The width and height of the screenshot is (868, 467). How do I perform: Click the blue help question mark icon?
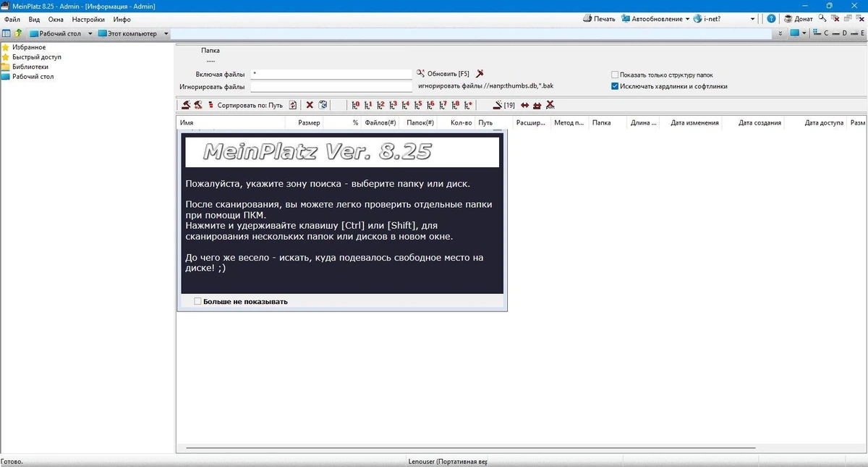tap(772, 19)
